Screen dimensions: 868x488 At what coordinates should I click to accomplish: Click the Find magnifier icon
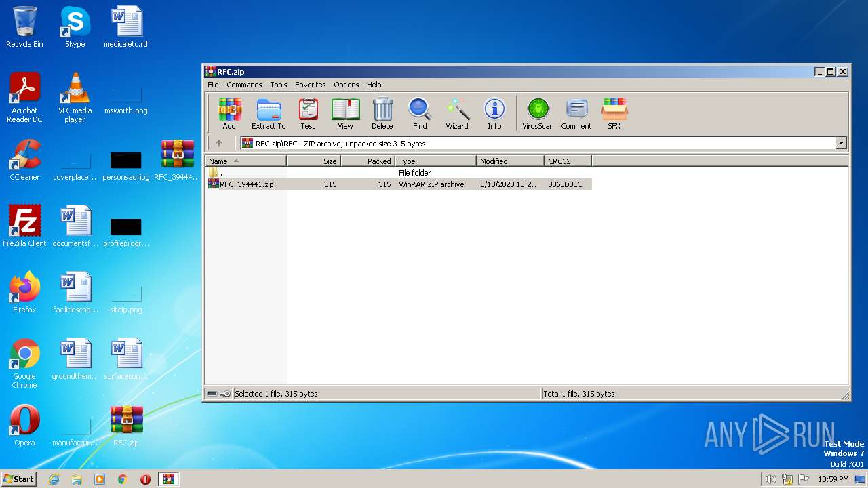420,113
